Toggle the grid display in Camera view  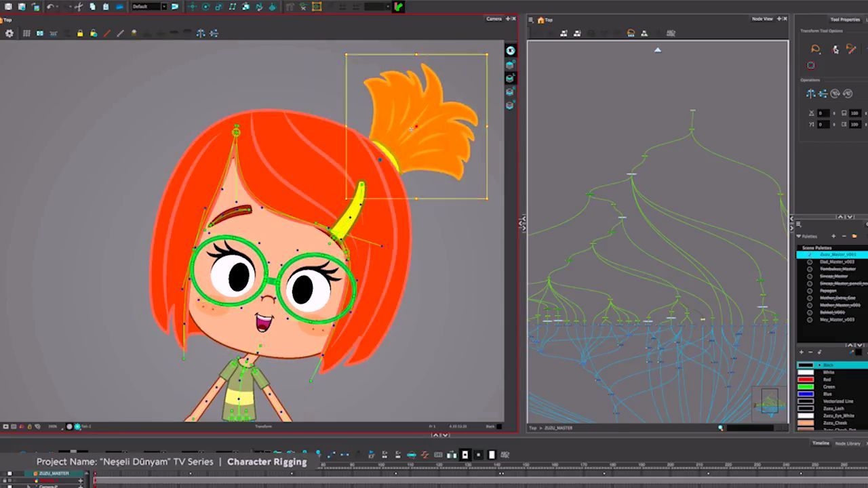coord(26,33)
